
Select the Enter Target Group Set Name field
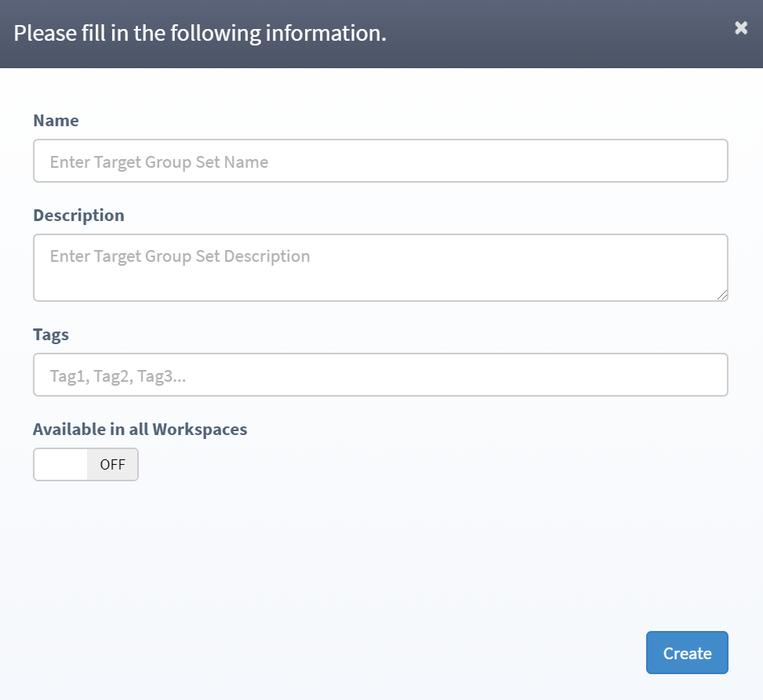click(380, 161)
